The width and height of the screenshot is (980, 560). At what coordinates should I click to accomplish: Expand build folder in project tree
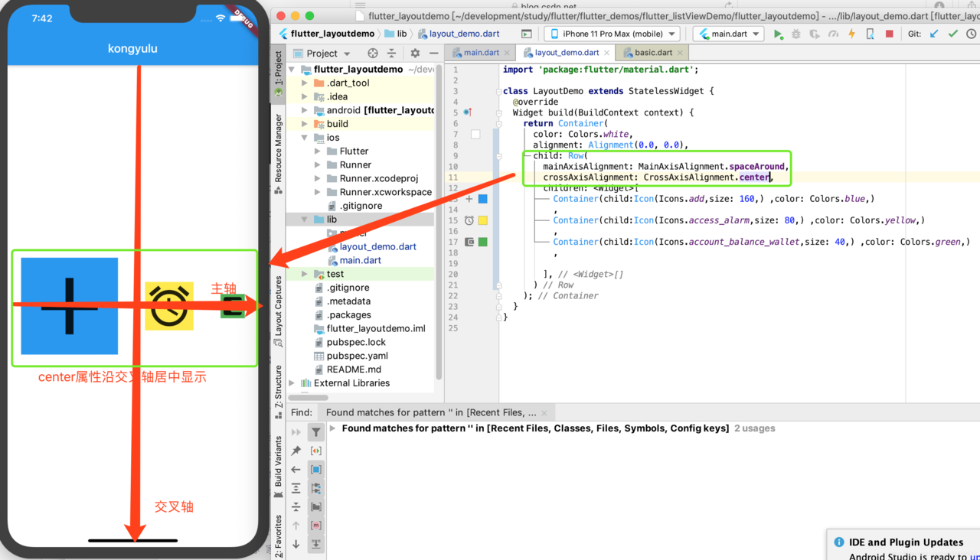tap(305, 124)
